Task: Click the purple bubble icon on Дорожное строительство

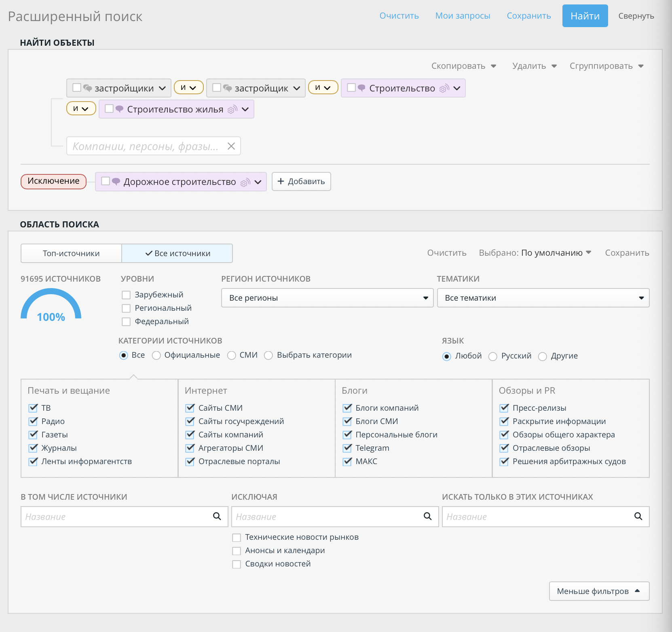Action: [116, 181]
